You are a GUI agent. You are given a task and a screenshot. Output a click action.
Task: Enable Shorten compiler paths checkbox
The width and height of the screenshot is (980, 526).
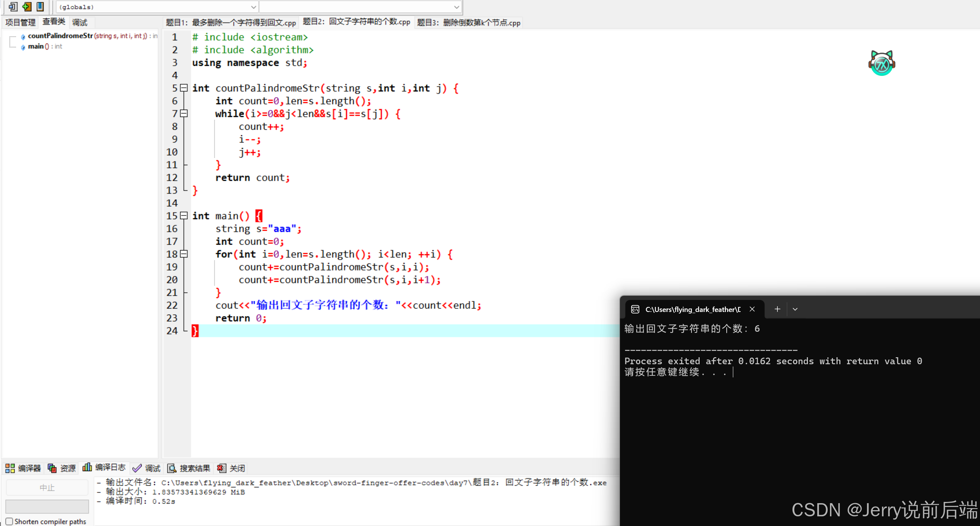[10, 521]
